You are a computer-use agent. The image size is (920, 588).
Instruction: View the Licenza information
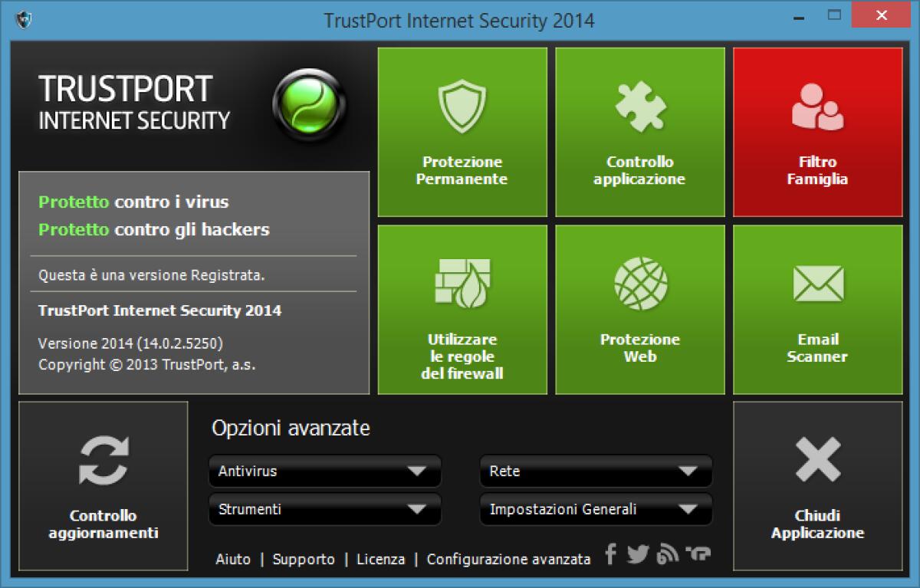[380, 559]
